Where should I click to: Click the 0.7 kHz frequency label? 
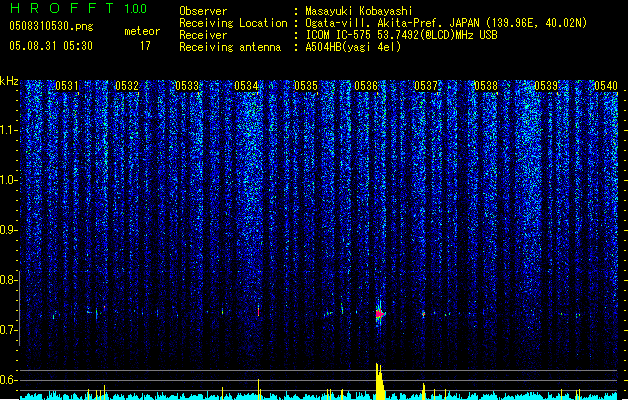point(8,330)
